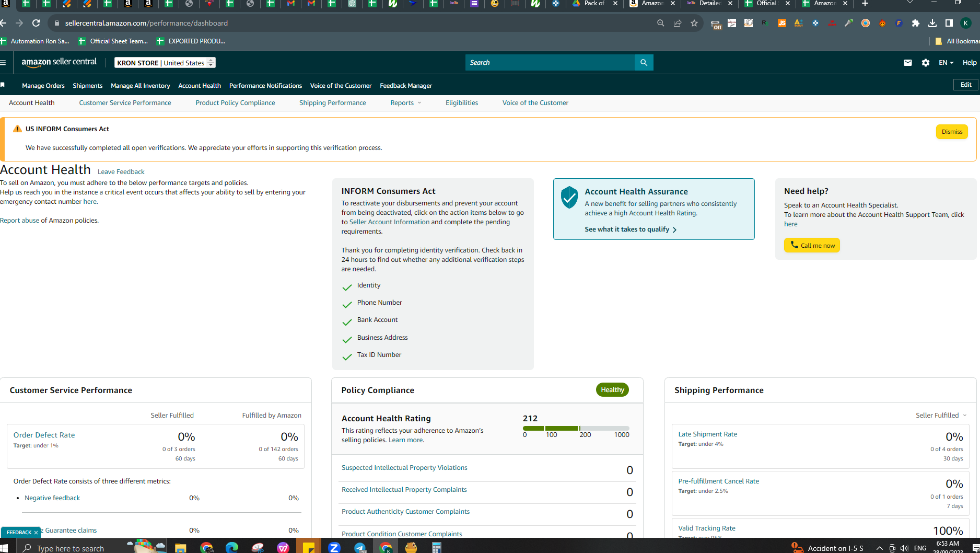Click the zoom magnifier icon in address bar
Viewport: 980px width, 553px height.
click(x=661, y=23)
